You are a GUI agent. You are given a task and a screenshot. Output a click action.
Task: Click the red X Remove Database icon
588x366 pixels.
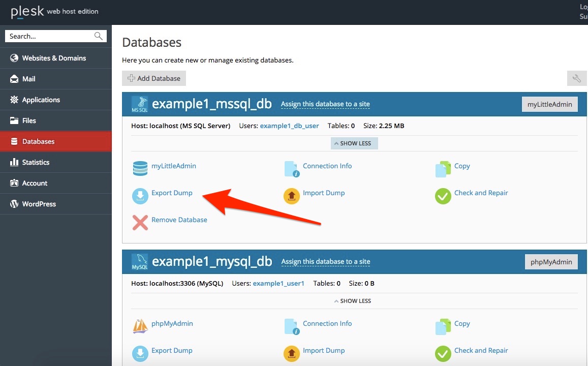pyautogui.click(x=140, y=222)
